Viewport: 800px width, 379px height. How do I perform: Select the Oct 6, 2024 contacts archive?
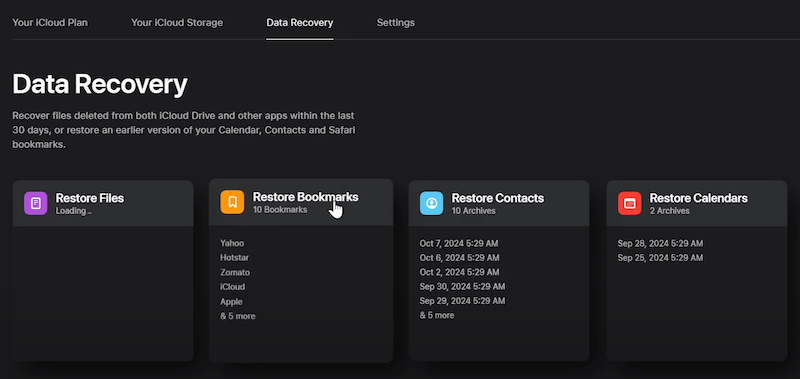(460, 258)
